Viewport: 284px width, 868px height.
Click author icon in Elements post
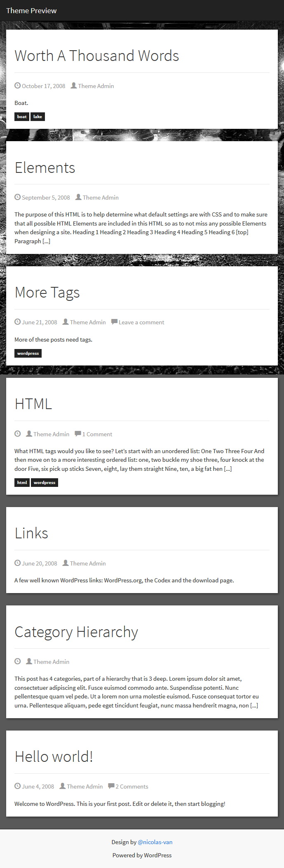tap(78, 197)
